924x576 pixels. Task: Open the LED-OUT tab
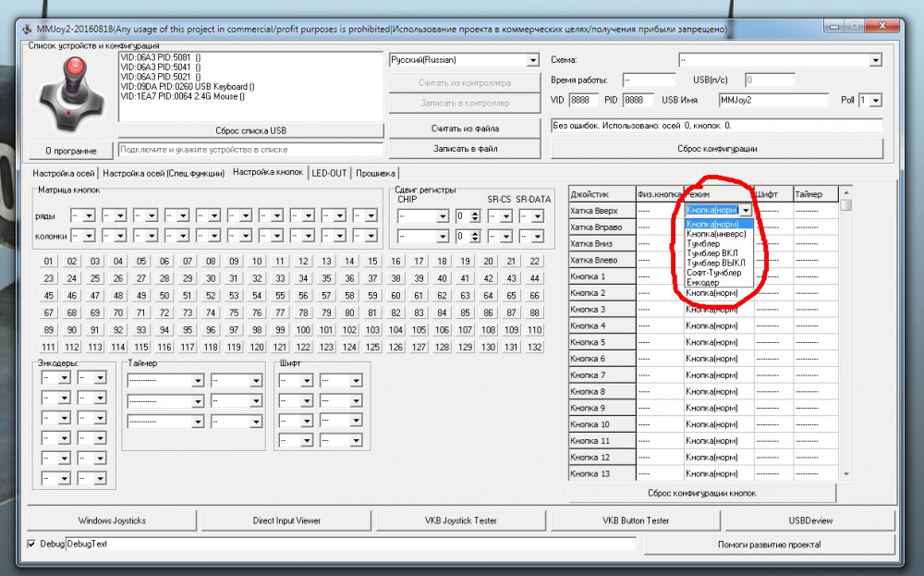tap(329, 173)
